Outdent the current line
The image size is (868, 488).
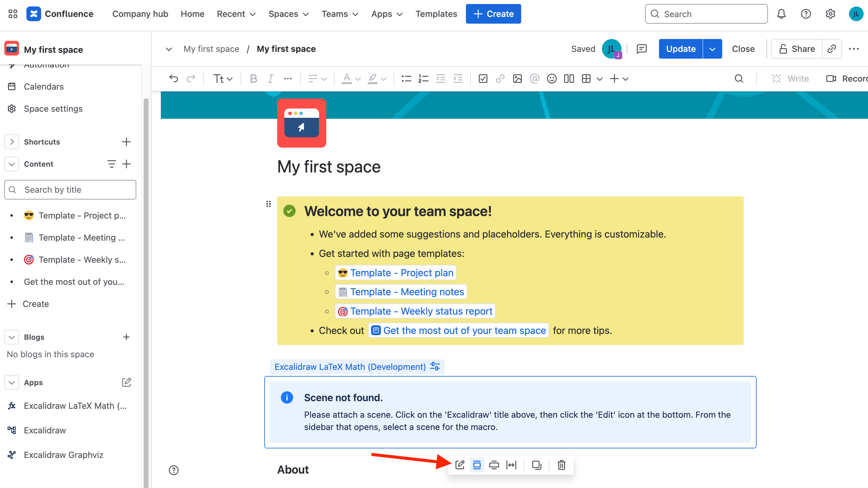click(x=441, y=79)
